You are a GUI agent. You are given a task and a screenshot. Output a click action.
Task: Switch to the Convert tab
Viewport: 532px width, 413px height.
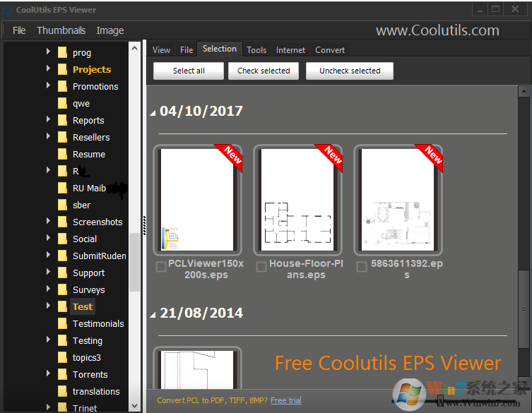click(x=330, y=50)
